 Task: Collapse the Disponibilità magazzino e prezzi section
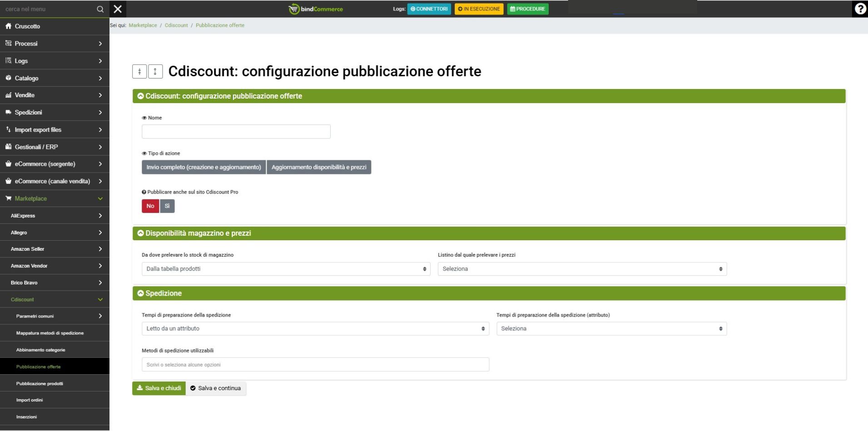coord(198,233)
